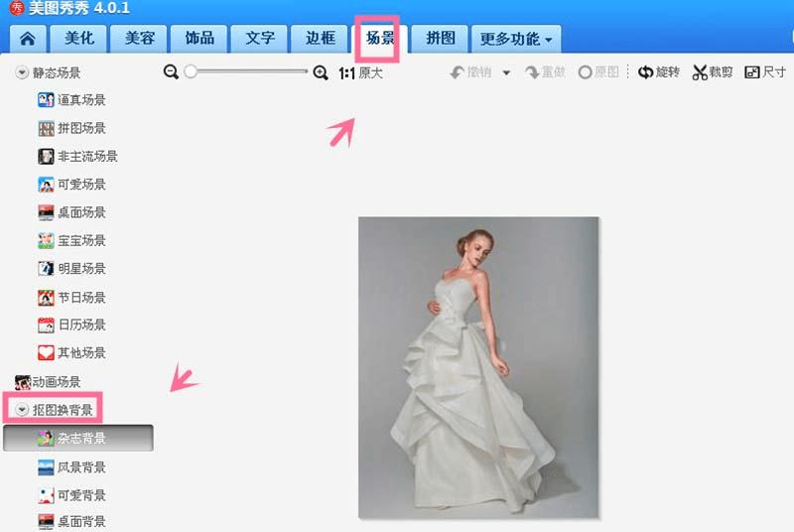Click the wedding dress photo on canvas
This screenshot has height=532, width=794.
click(478, 368)
